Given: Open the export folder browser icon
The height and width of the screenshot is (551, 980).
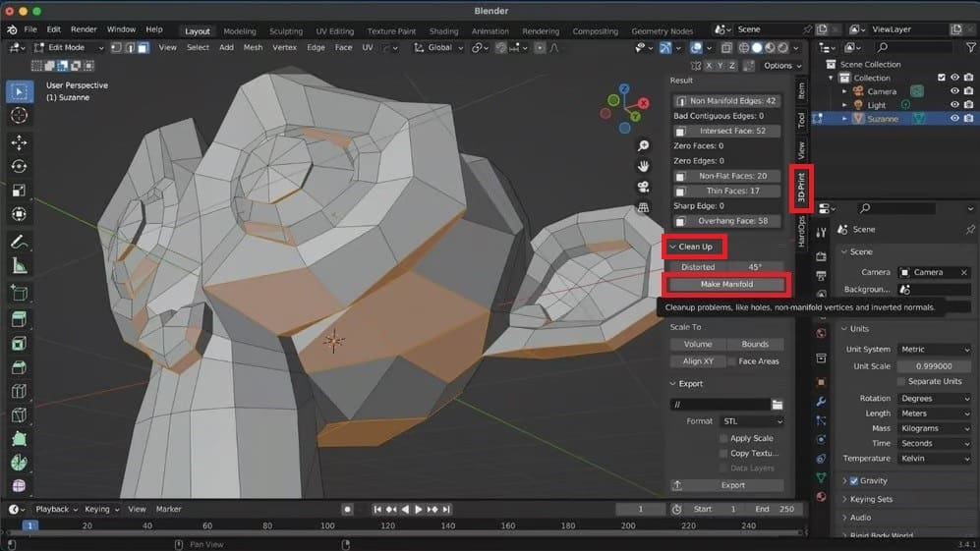Looking at the screenshot, I should click(x=777, y=405).
